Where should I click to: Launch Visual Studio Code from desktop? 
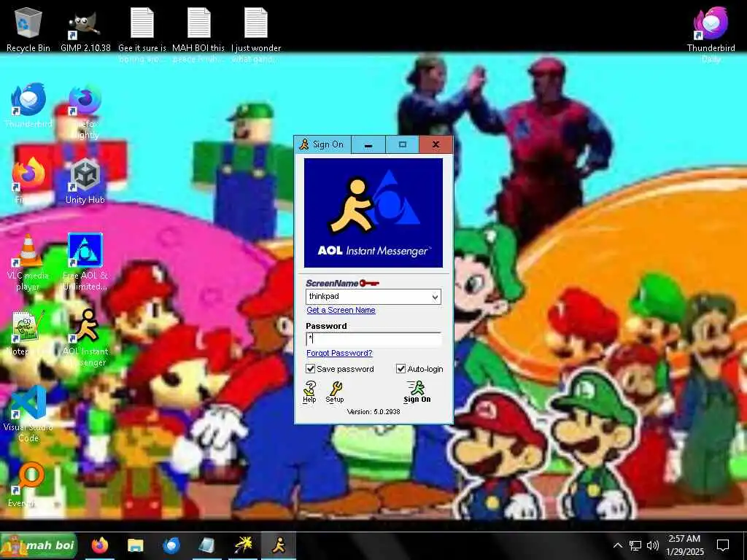[28, 413]
